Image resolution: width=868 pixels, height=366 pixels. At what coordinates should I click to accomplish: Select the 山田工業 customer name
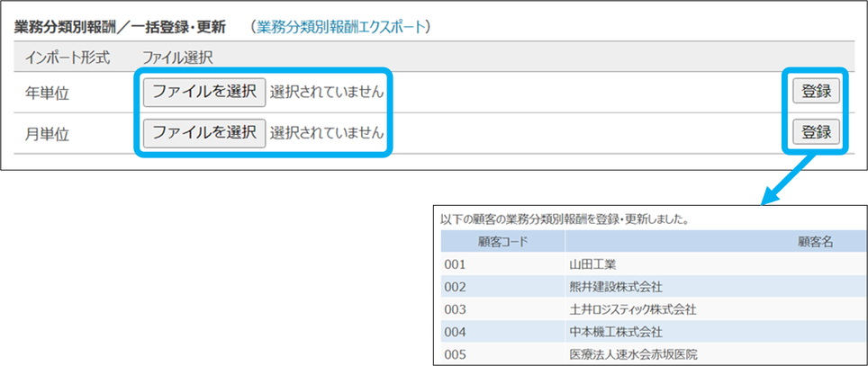[593, 264]
